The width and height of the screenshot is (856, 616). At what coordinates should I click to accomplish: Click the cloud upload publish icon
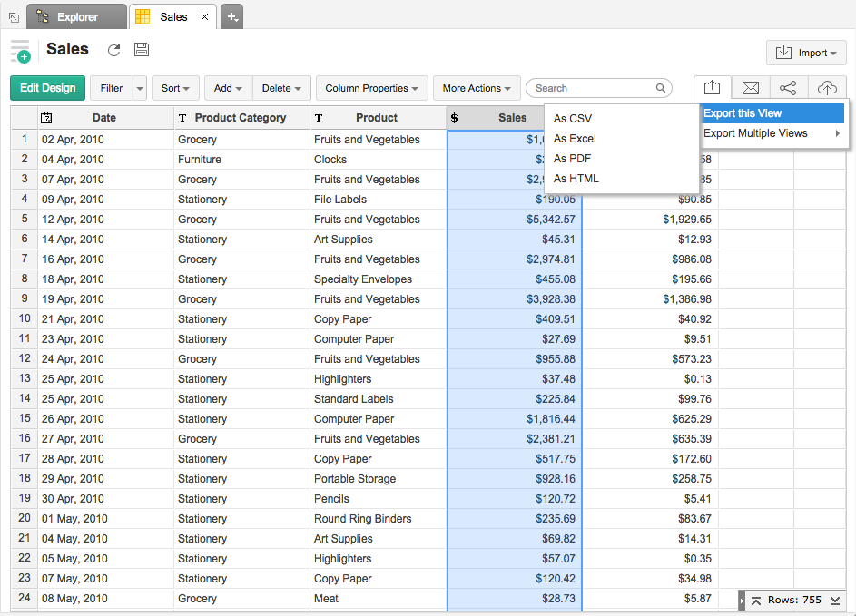(826, 88)
